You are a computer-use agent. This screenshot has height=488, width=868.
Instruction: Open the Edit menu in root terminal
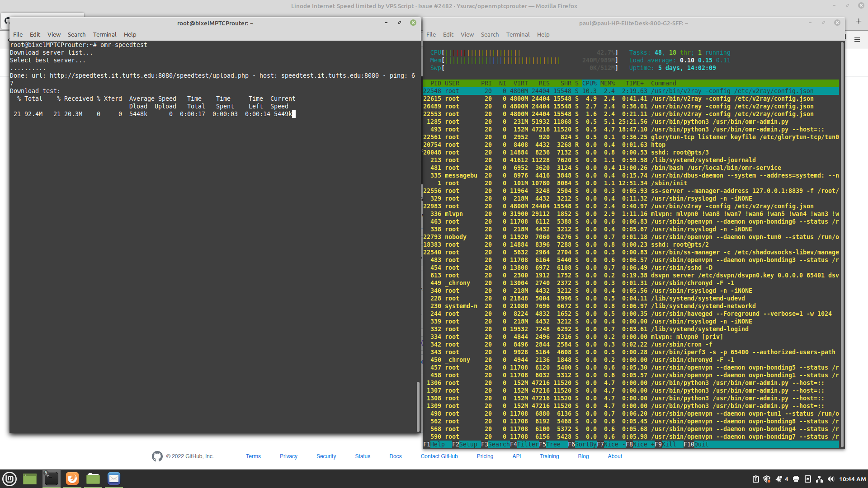pos(35,34)
